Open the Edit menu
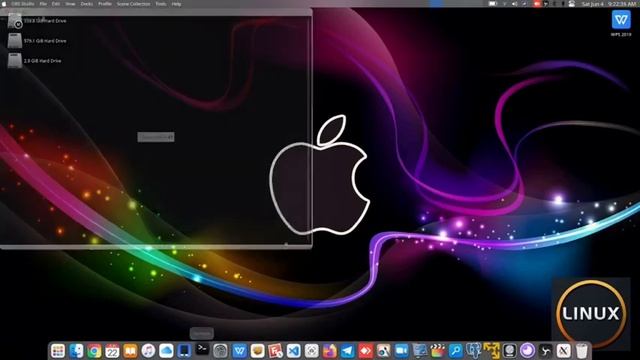The image size is (640, 360). coord(56,4)
